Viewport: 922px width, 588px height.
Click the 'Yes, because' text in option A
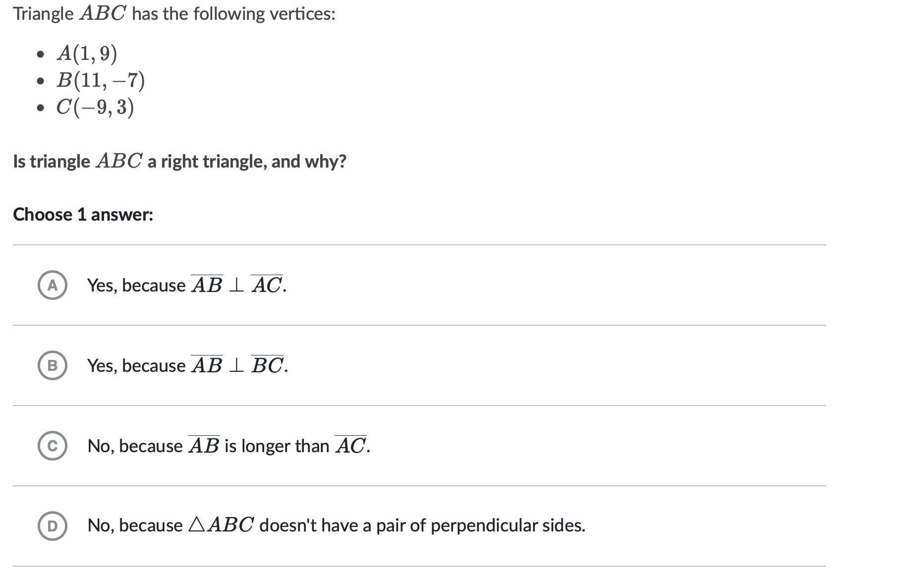pyautogui.click(x=136, y=286)
